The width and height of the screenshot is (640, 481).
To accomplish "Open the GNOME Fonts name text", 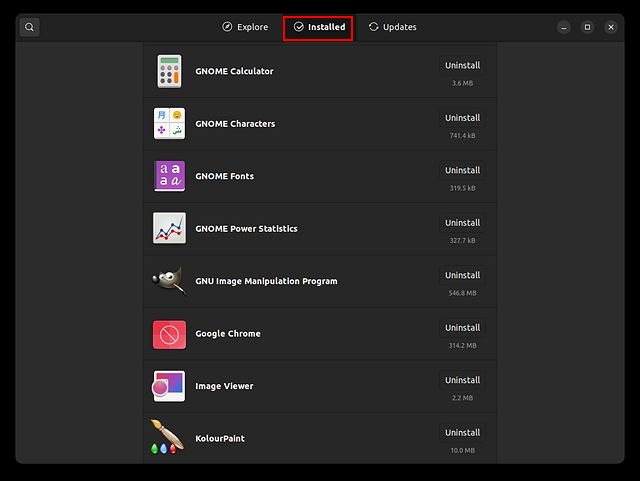I will point(224,176).
